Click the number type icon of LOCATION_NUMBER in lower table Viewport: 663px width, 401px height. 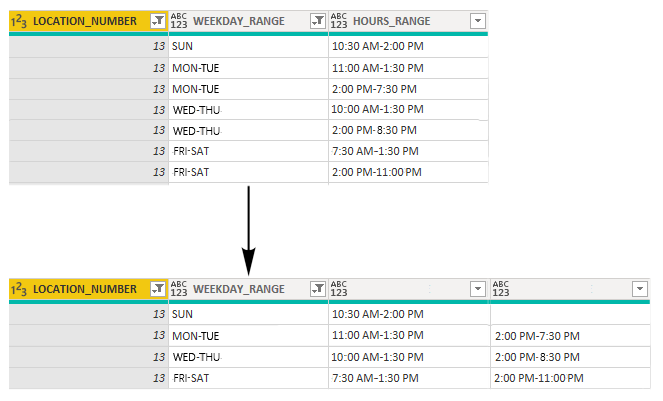coord(19,289)
